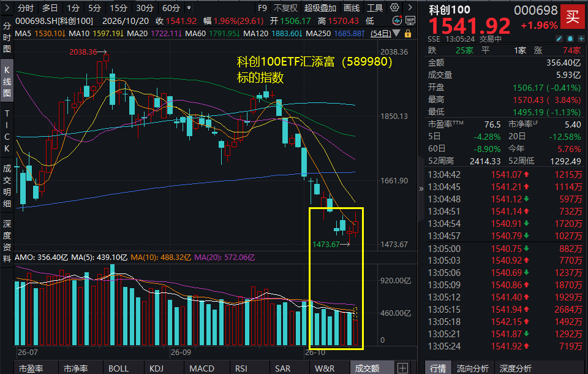The height and width of the screenshot is (374, 588).
Task: Open the 深度分析 tab
Action: click(x=515, y=368)
